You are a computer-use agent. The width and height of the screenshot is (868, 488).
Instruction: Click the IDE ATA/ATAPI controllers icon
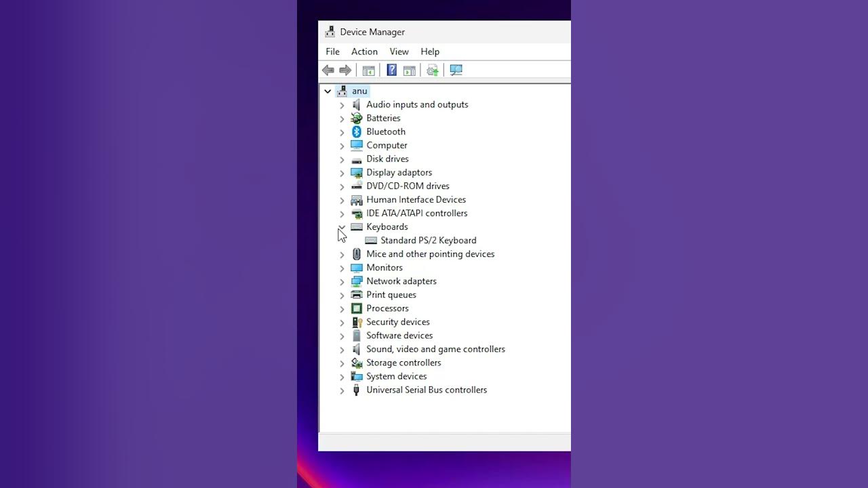[357, 213]
